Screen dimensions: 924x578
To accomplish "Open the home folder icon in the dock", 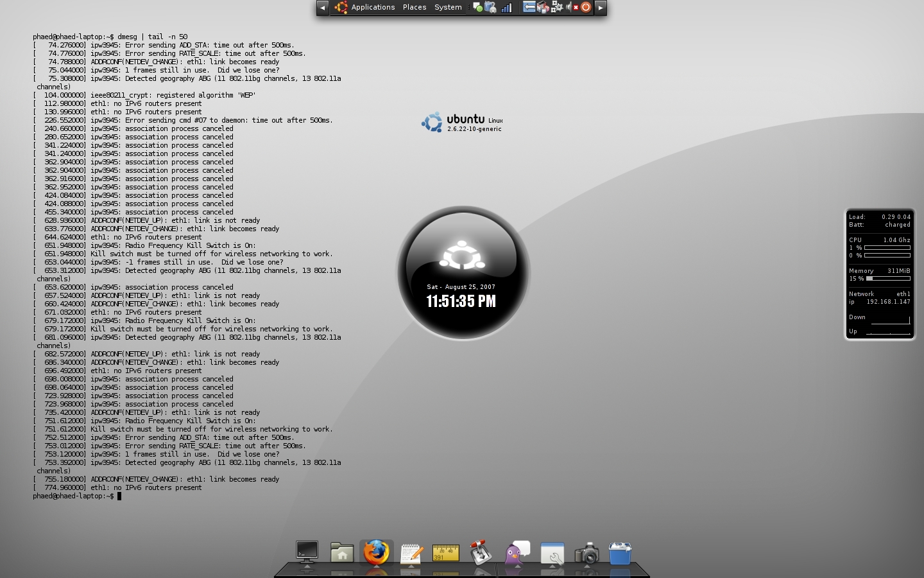I will coord(342,552).
